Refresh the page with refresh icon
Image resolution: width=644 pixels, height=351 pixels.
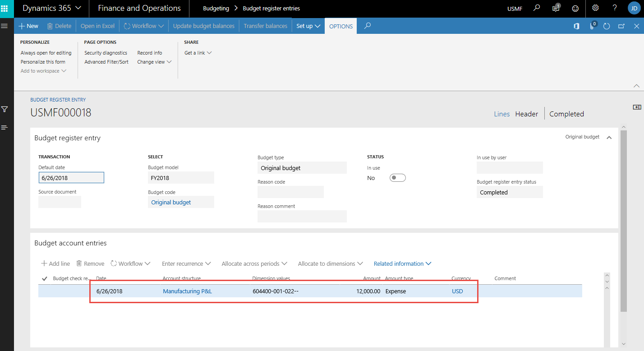click(607, 26)
